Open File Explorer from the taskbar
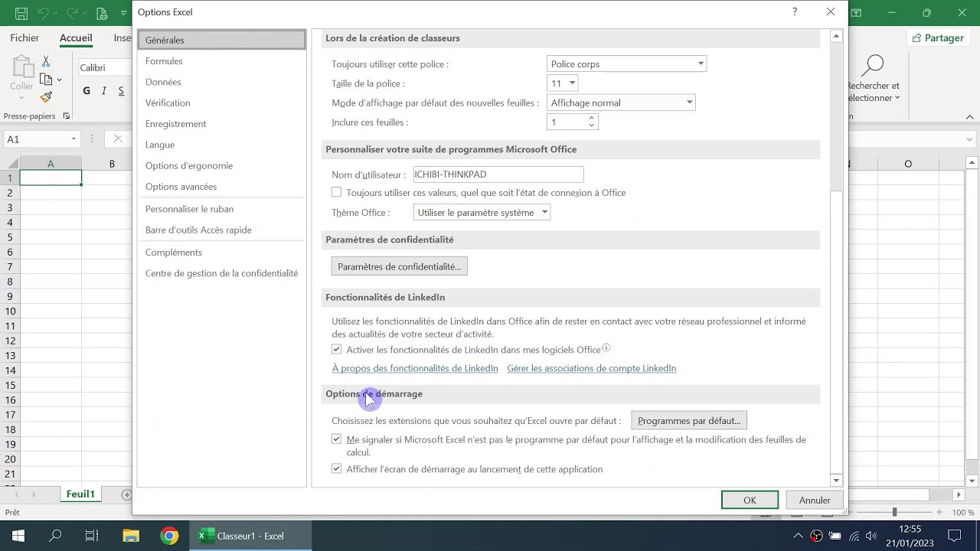Image resolution: width=980 pixels, height=551 pixels. pos(131,536)
